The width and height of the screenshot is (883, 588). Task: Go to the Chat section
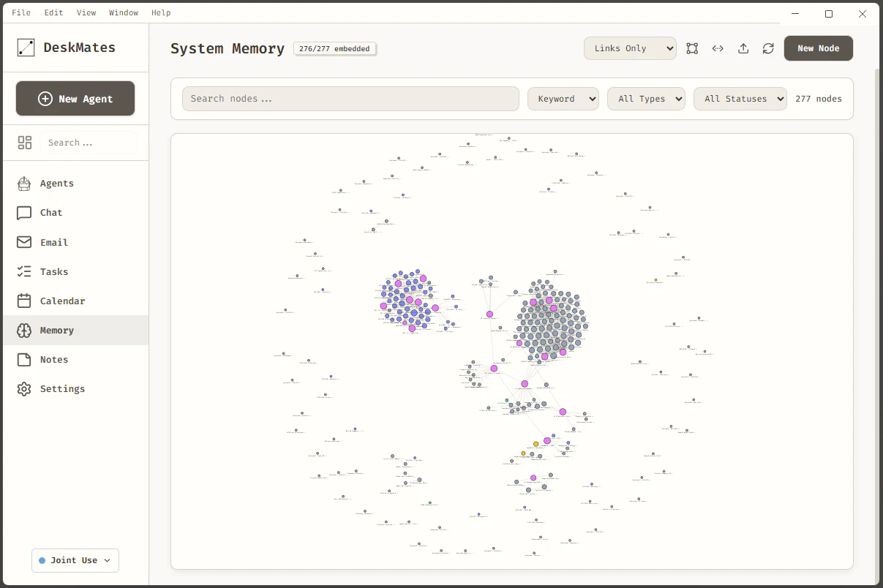(x=75, y=213)
